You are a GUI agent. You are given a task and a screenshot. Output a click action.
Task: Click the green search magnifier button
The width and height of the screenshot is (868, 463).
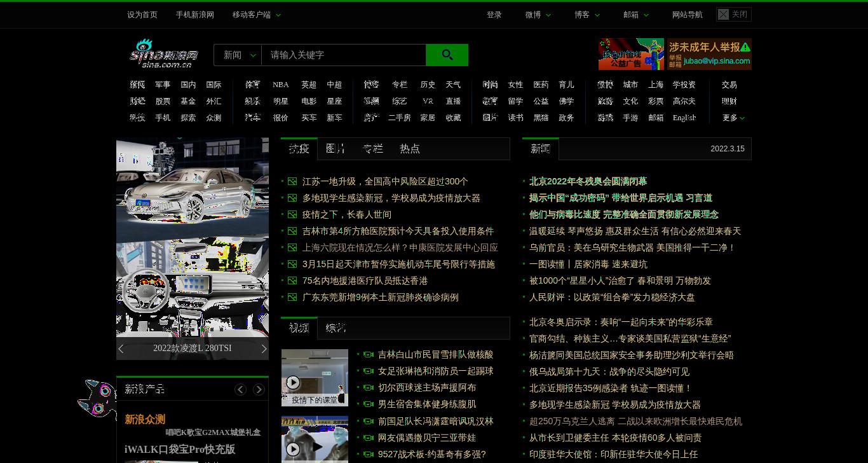447,55
